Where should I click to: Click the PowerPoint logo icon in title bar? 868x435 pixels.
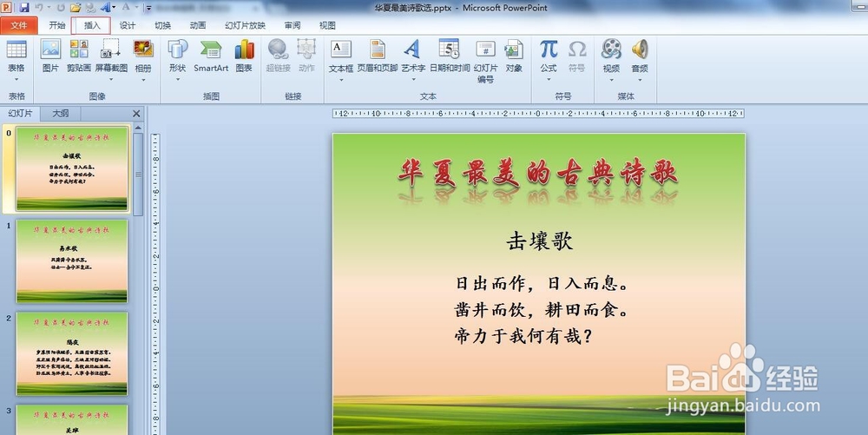pyautogui.click(x=7, y=8)
